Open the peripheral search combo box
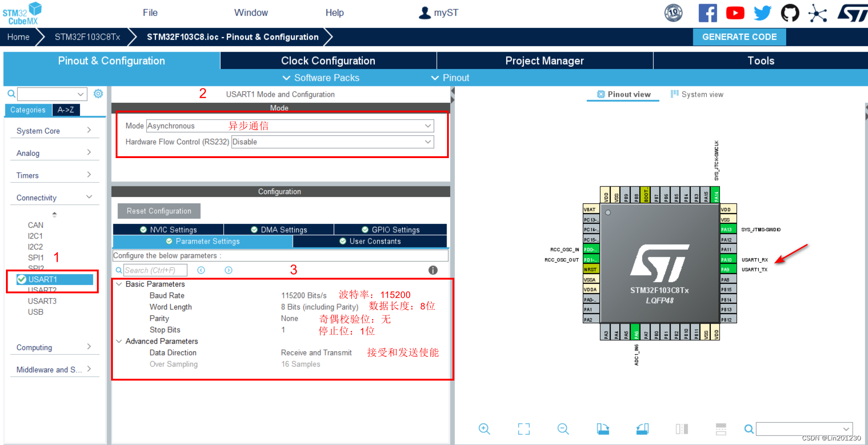This screenshot has height=445, width=868. coord(52,94)
